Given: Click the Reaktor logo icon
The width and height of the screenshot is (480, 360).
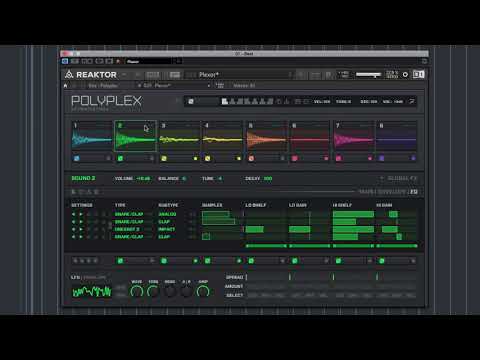Looking at the screenshot, I should pos(69,74).
